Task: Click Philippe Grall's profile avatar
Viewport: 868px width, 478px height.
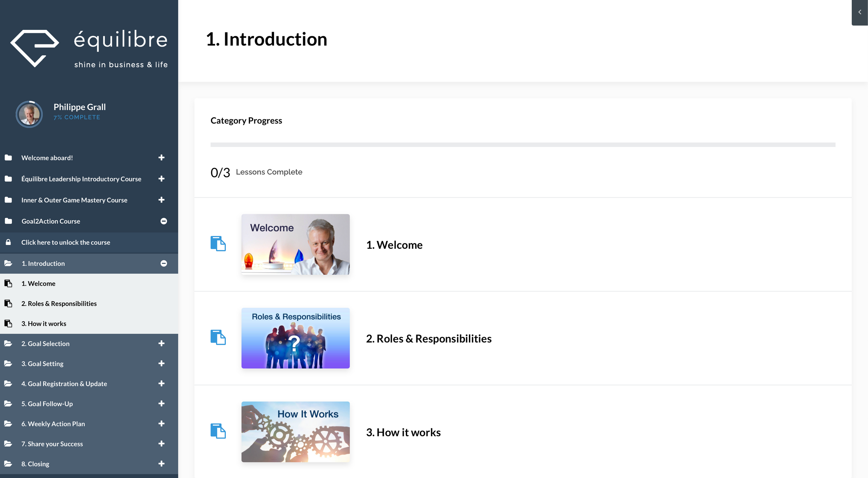Action: point(29,114)
